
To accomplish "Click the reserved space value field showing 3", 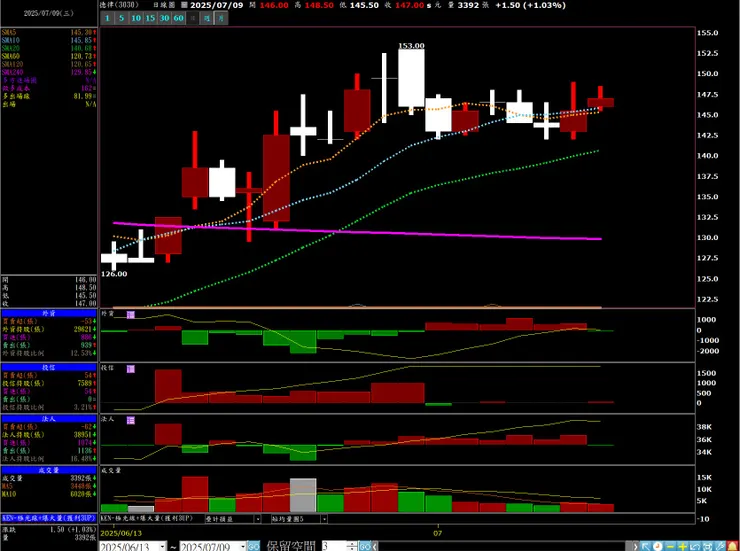I will (x=334, y=547).
